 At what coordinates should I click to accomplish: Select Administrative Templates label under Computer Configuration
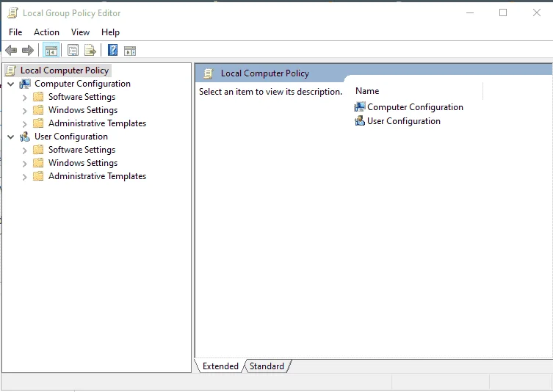click(x=98, y=123)
